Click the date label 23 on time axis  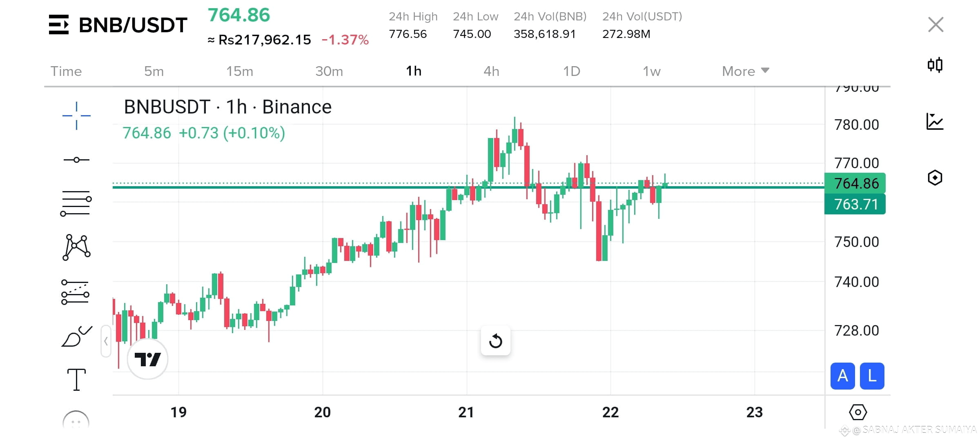[x=754, y=412]
